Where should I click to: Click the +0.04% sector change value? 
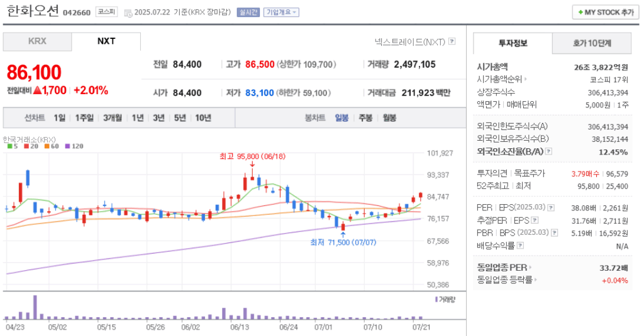[615, 281]
